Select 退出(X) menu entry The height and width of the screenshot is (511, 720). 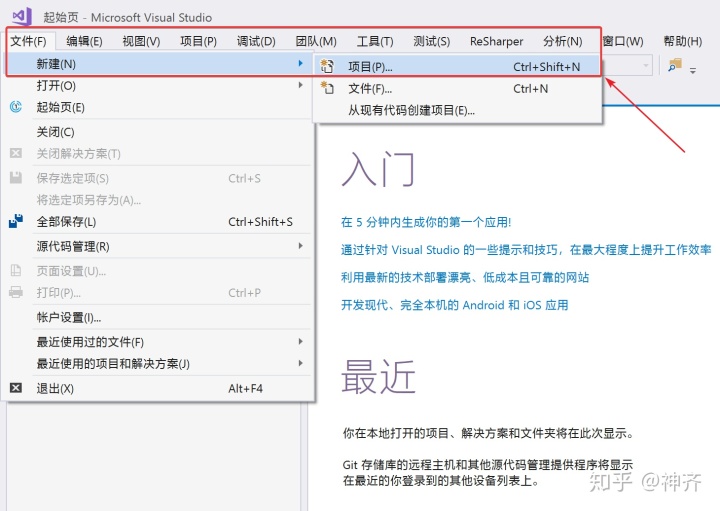click(x=158, y=388)
